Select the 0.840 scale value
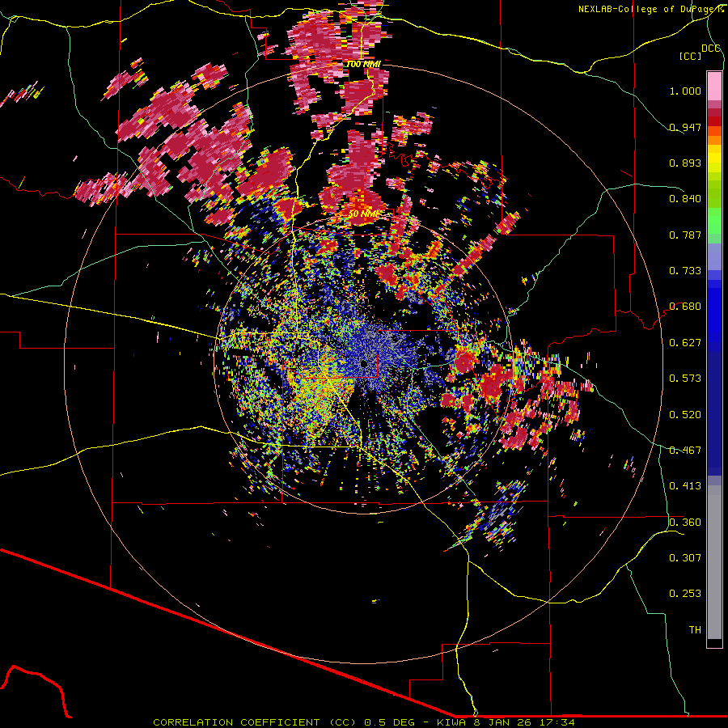Viewport: 728px width, 728px height. pos(685,199)
